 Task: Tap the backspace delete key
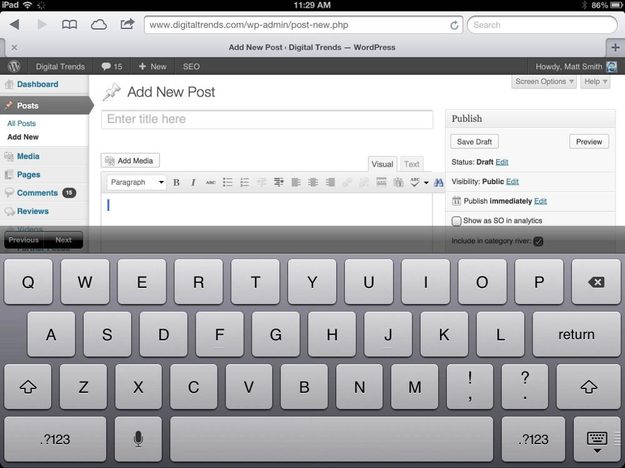596,282
